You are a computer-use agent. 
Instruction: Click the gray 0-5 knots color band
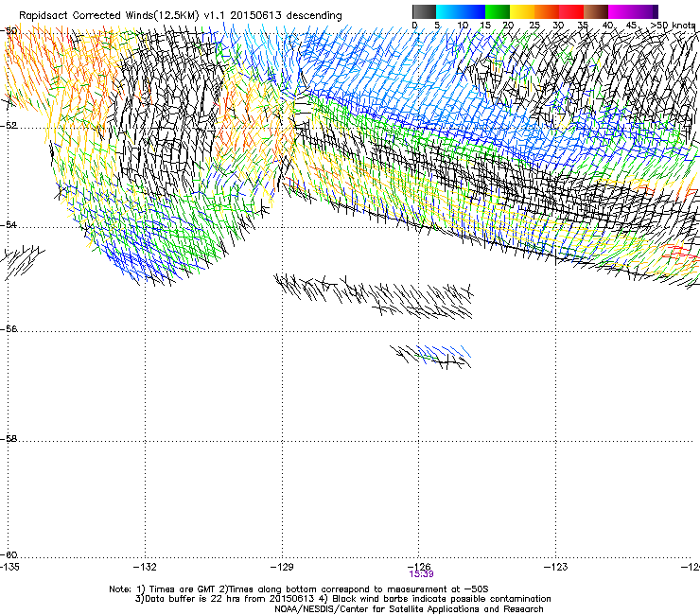[x=424, y=11]
